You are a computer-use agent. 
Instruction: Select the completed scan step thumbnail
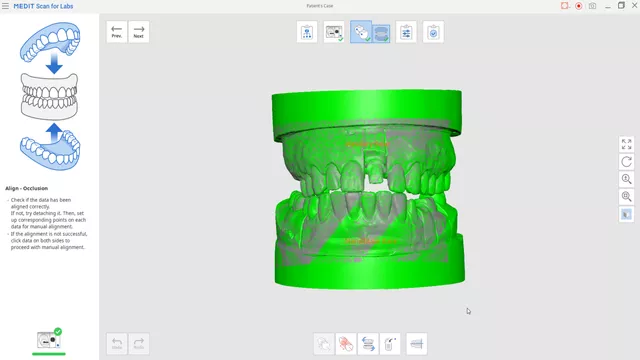click(x=49, y=340)
